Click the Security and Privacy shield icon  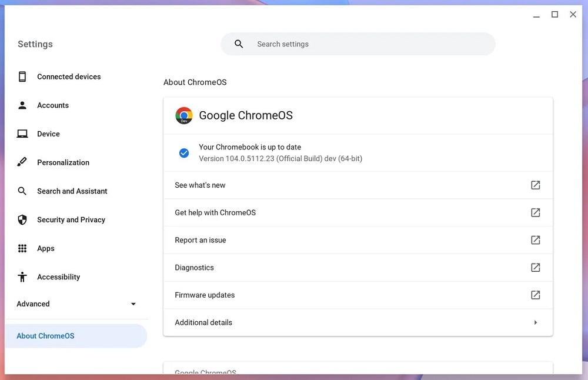pos(22,220)
